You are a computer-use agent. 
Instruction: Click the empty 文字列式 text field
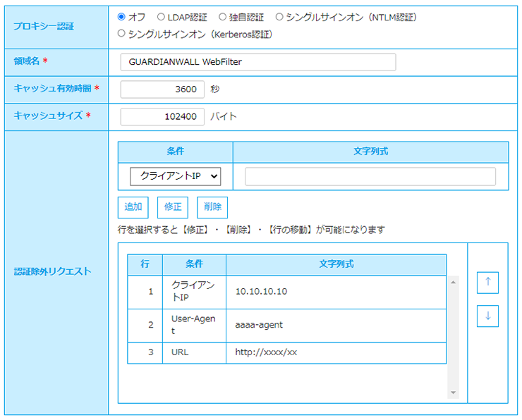[x=370, y=176]
